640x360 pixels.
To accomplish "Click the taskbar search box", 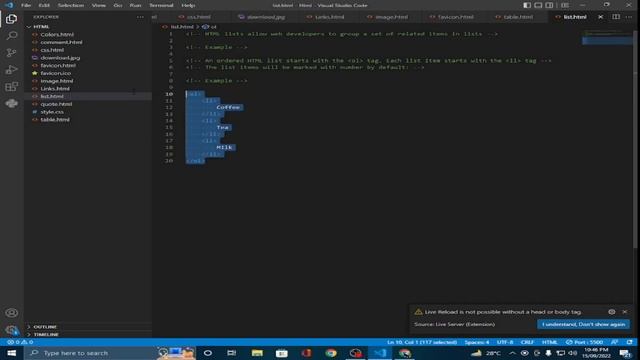I will tap(110, 353).
